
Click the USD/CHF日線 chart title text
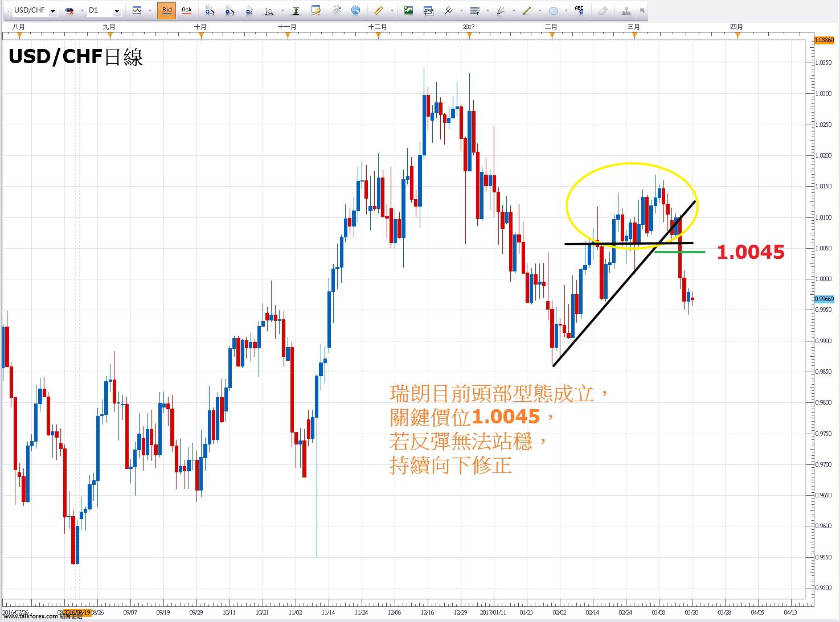click(x=75, y=56)
